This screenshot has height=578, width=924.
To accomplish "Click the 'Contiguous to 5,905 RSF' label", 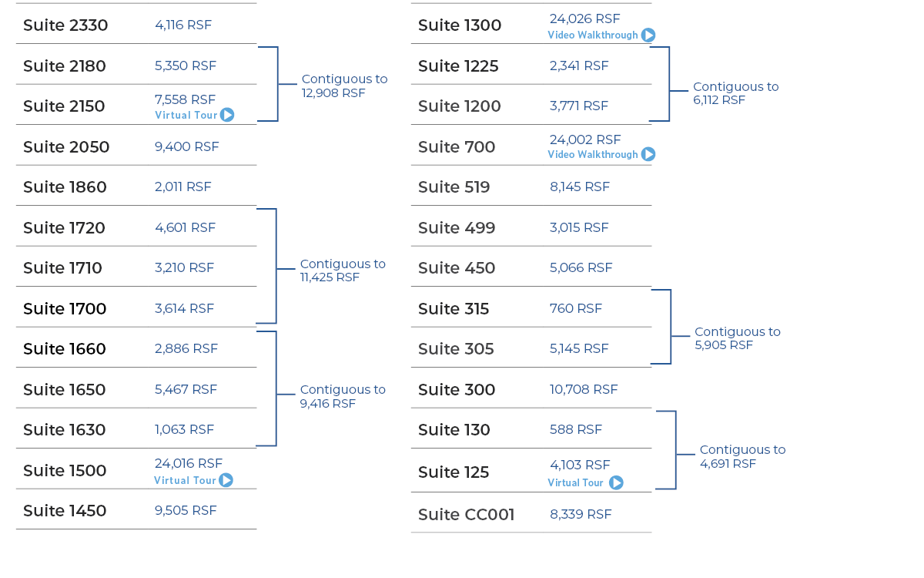I will pyautogui.click(x=737, y=338).
